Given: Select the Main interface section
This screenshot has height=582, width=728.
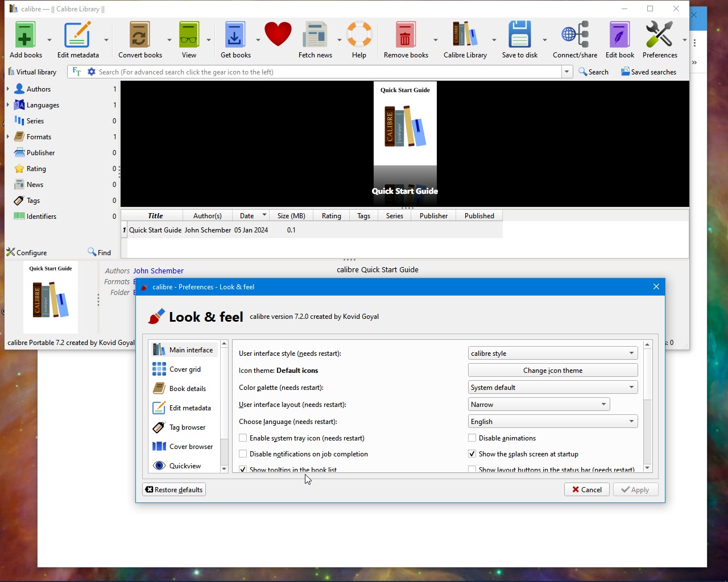Looking at the screenshot, I should 184,350.
